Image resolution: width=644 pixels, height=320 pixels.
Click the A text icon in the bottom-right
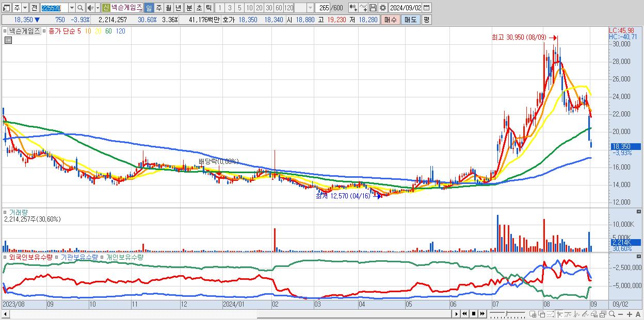click(x=638, y=314)
